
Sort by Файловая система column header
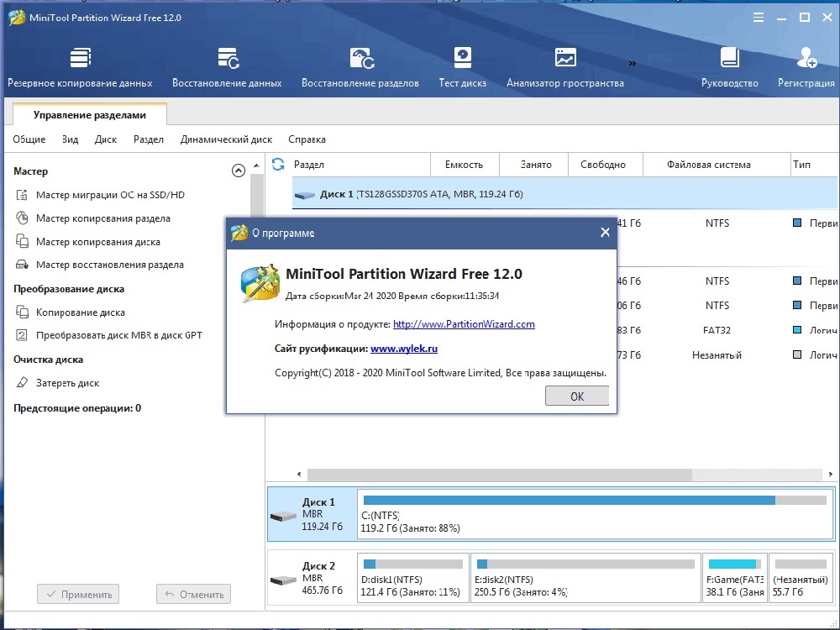point(717,165)
